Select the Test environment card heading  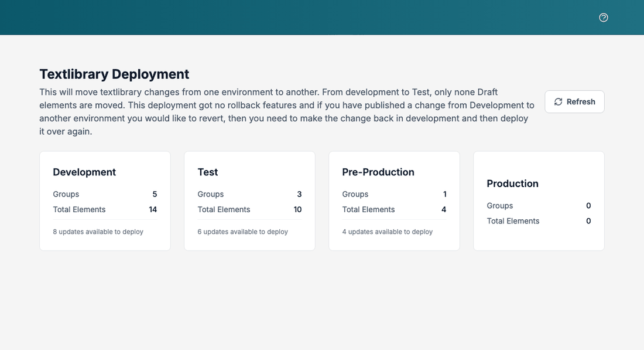tap(208, 172)
